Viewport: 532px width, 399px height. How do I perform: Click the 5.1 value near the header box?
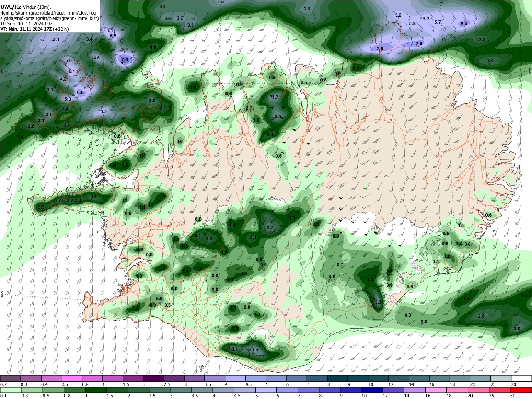56,39
